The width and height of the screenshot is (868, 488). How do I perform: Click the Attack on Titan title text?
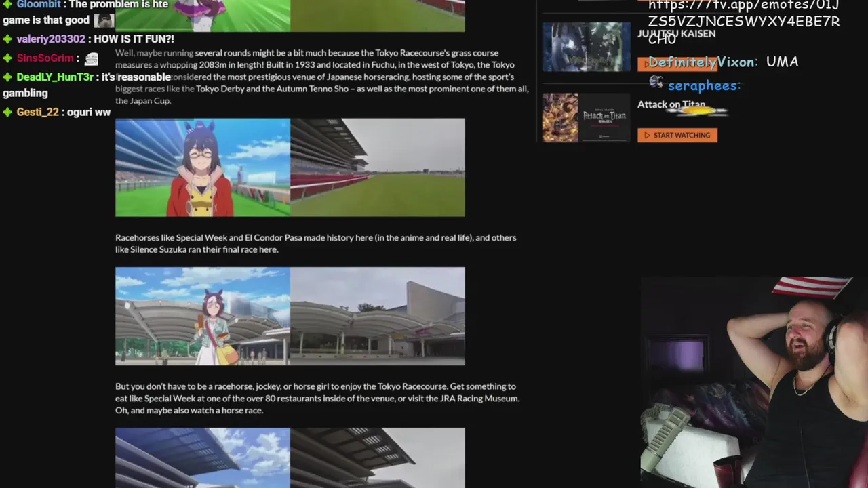click(x=671, y=104)
